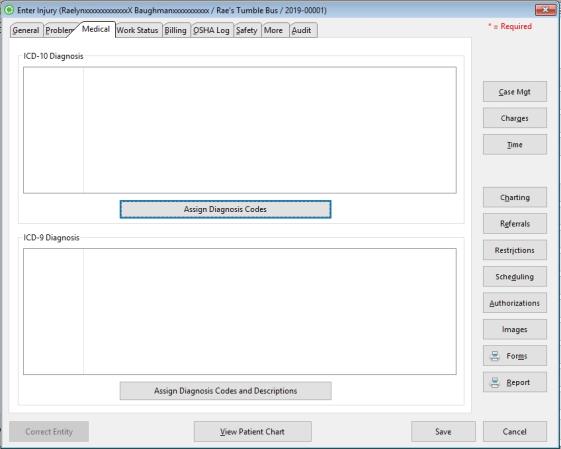Click the printer icon on Report button
The width and height of the screenshot is (561, 449).
[x=495, y=382]
